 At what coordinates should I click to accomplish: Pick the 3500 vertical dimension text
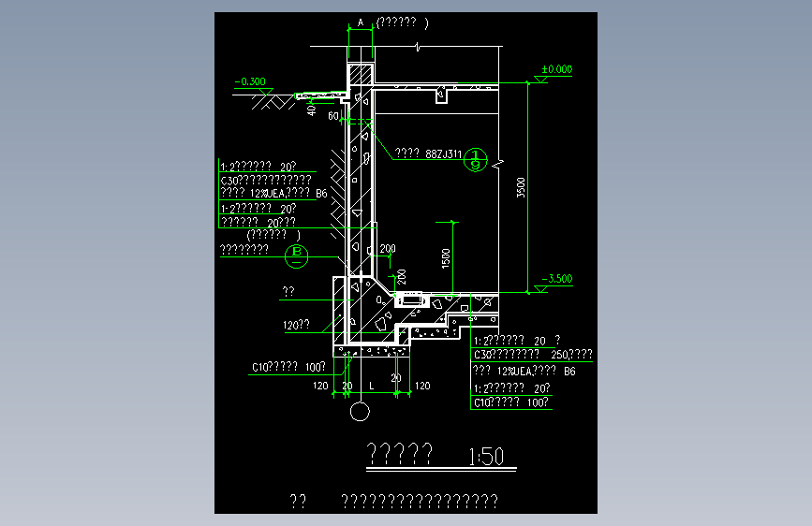(x=521, y=187)
